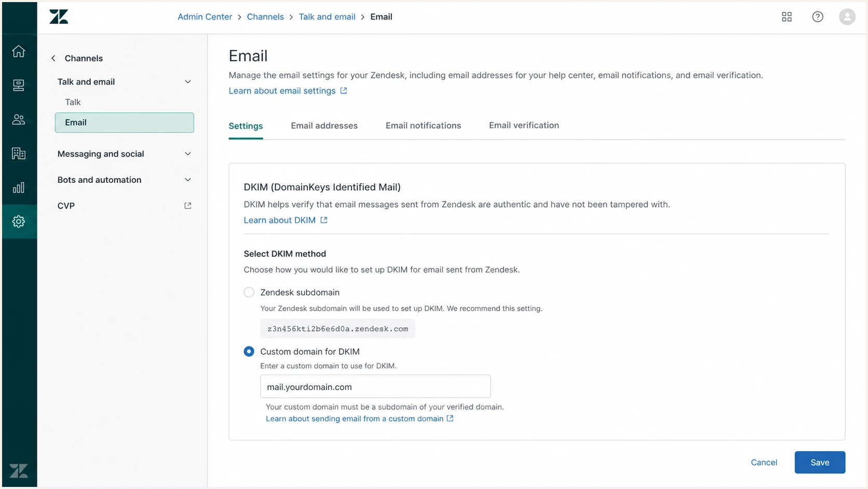The width and height of the screenshot is (868, 489).
Task: Select the Admin settings gear icon
Action: coord(19,221)
